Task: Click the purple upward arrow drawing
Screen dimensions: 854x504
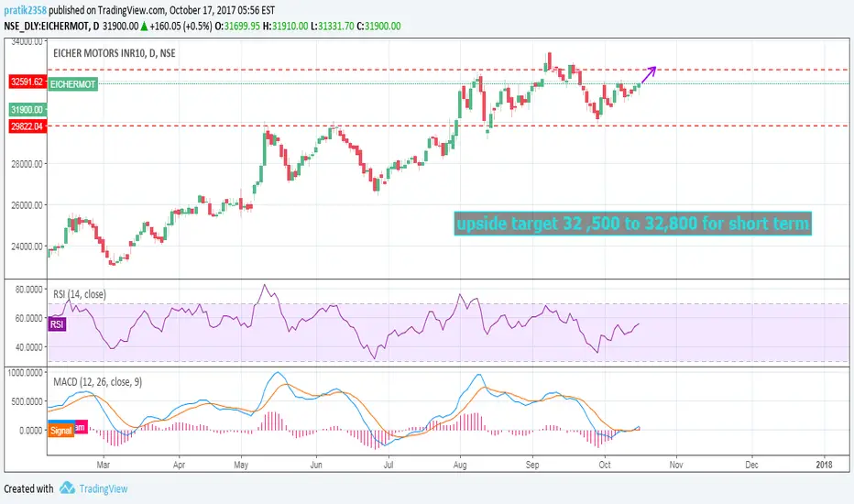Action: pos(648,74)
